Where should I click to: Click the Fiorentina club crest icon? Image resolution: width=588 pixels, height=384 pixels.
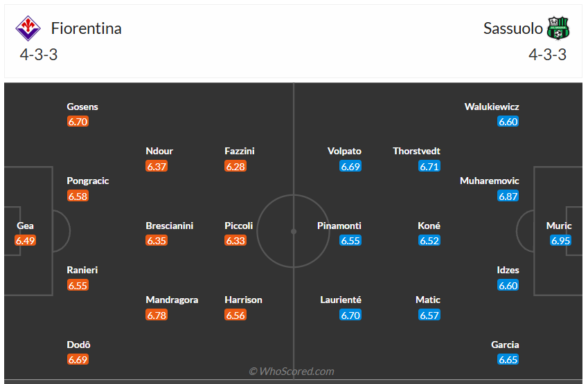click(x=28, y=28)
